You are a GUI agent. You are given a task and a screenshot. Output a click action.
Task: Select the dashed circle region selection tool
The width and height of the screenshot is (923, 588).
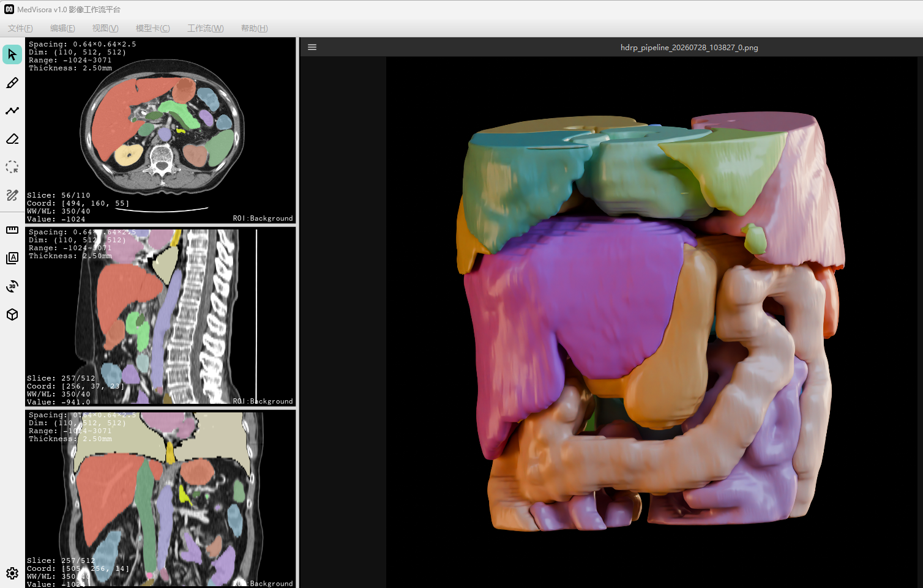click(12, 167)
